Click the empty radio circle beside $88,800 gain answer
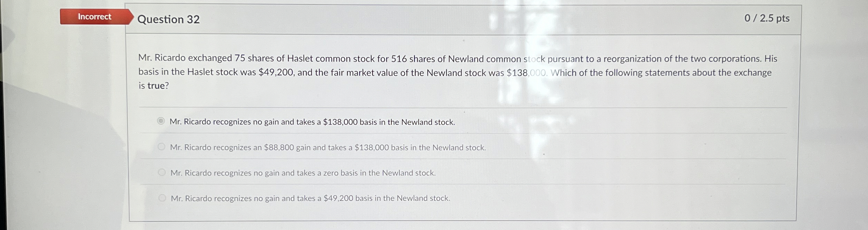This screenshot has height=230, width=868. pos(162,147)
